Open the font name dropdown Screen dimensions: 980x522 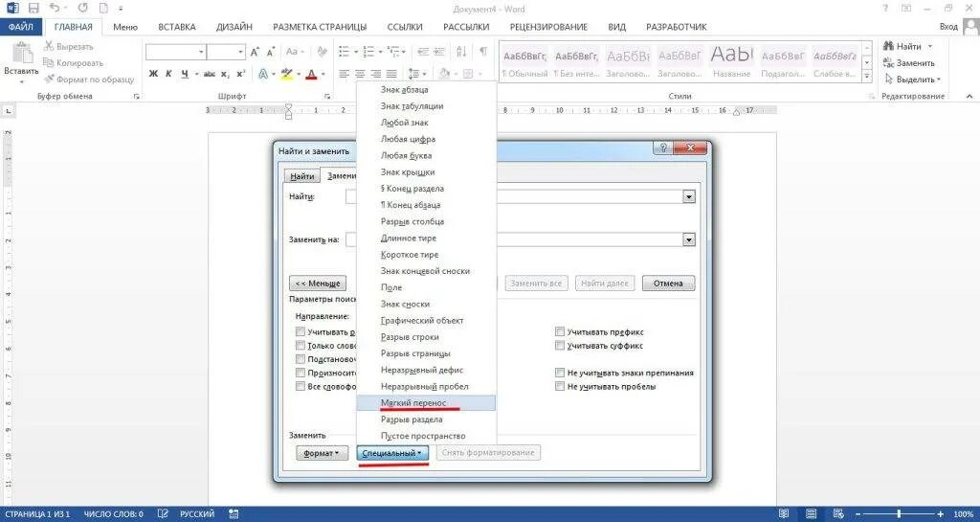coord(201,52)
